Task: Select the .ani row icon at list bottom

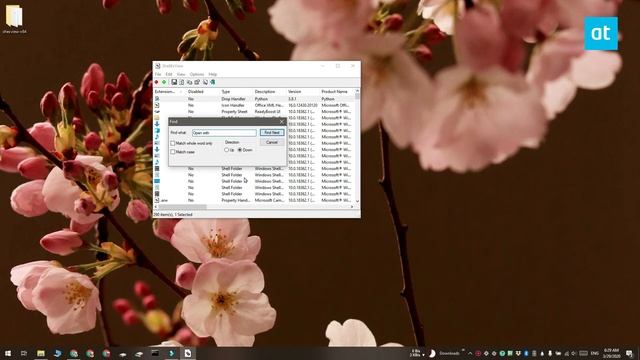Action: 157,200
